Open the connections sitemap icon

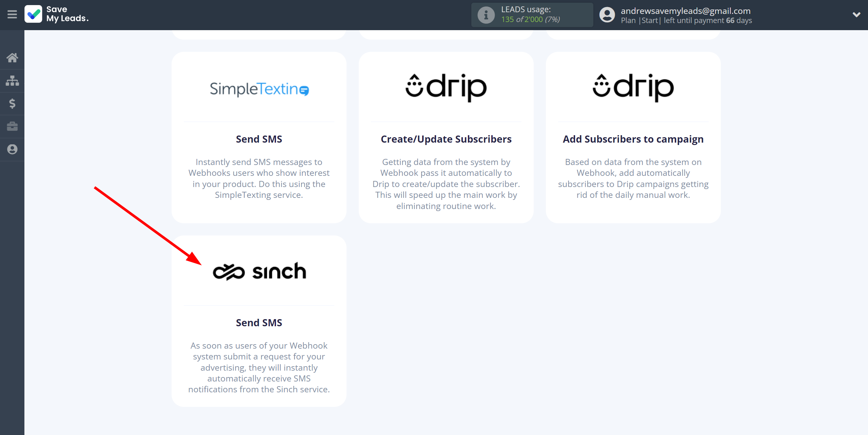12,81
